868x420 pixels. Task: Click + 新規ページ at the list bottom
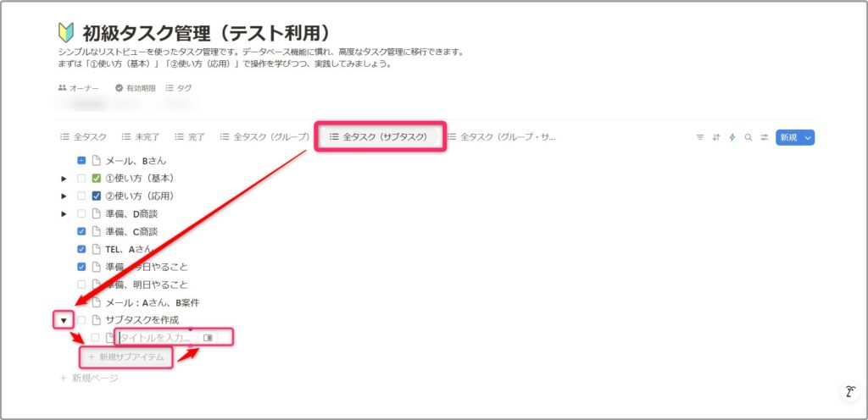point(88,379)
